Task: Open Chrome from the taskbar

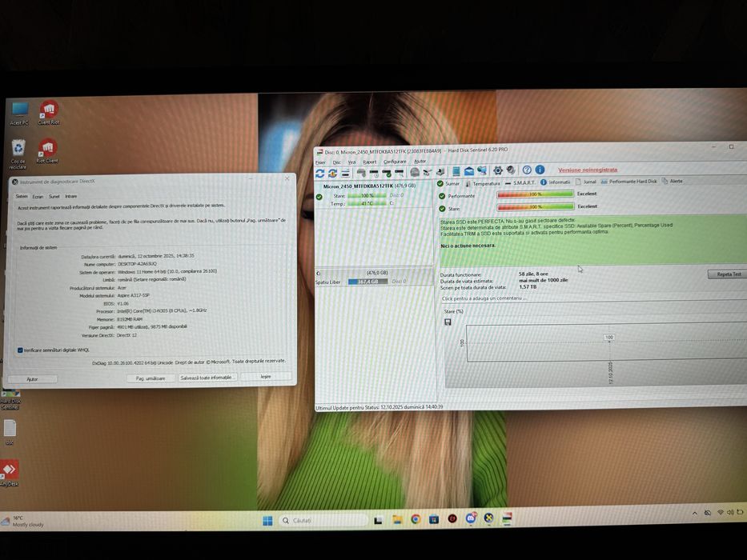Action: [x=416, y=519]
